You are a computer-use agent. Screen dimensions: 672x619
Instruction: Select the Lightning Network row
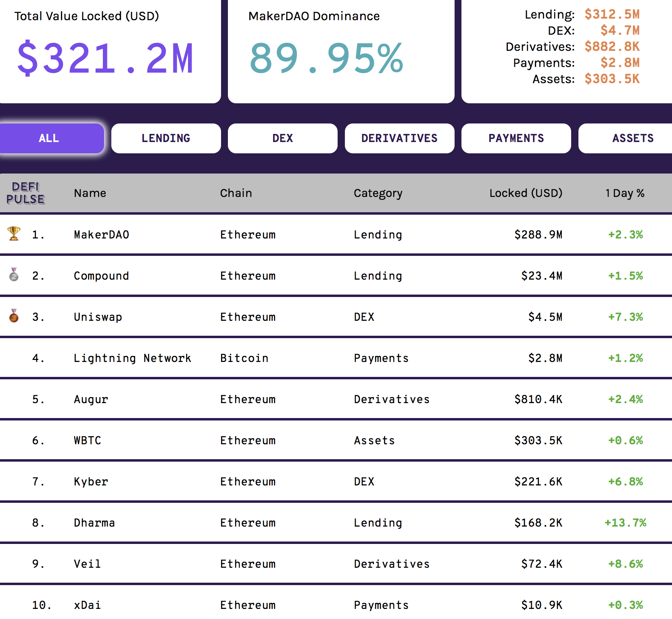point(133,358)
